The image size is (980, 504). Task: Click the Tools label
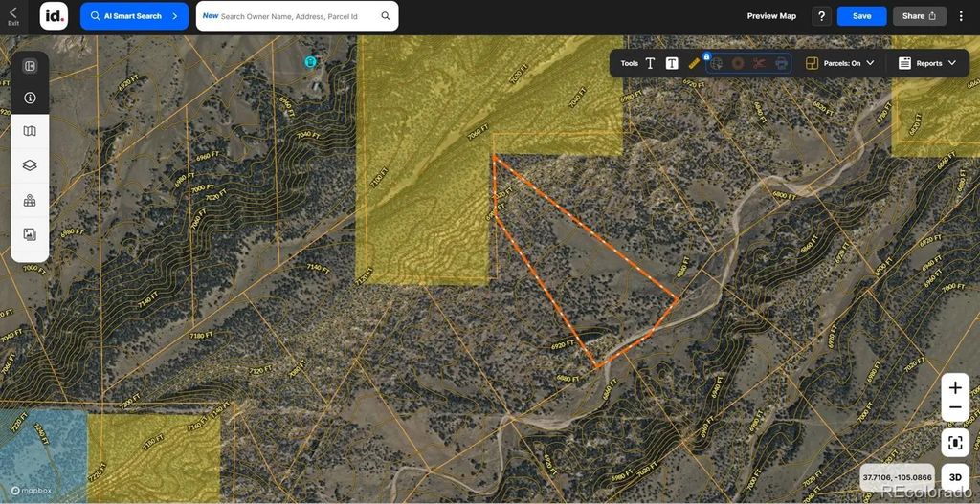click(630, 63)
